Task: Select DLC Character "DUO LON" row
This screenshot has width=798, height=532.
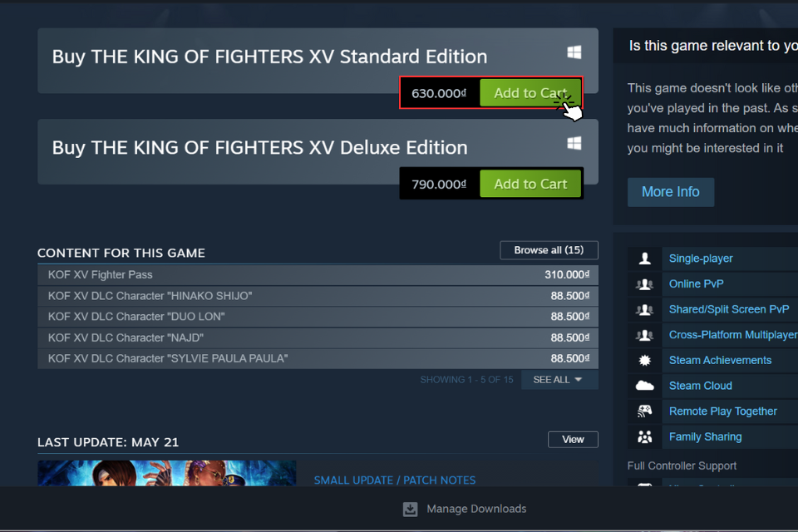Action: [x=318, y=317]
